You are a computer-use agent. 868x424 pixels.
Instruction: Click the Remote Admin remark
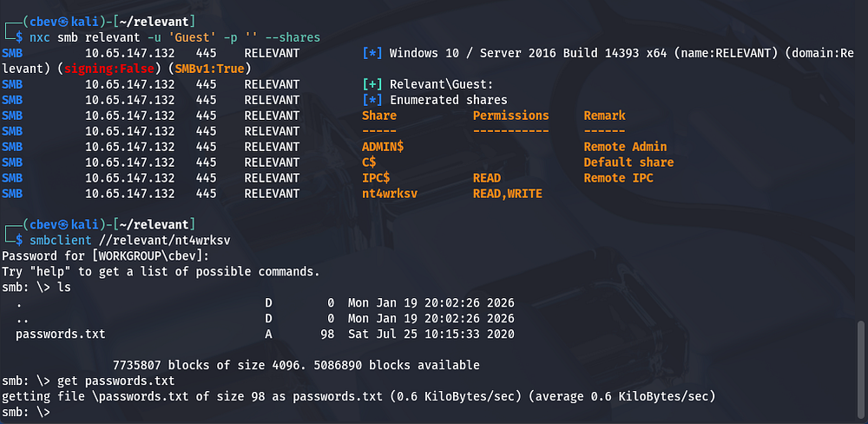pos(625,147)
